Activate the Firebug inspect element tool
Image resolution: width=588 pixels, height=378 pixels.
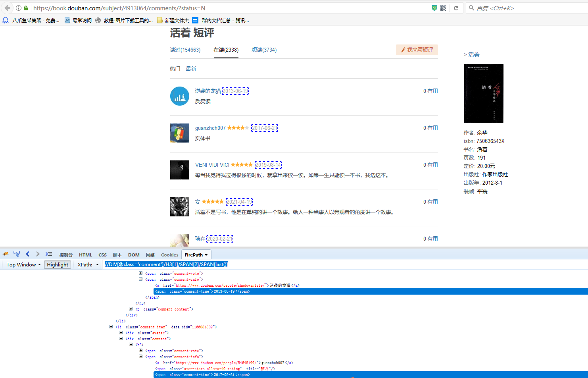[x=17, y=254]
